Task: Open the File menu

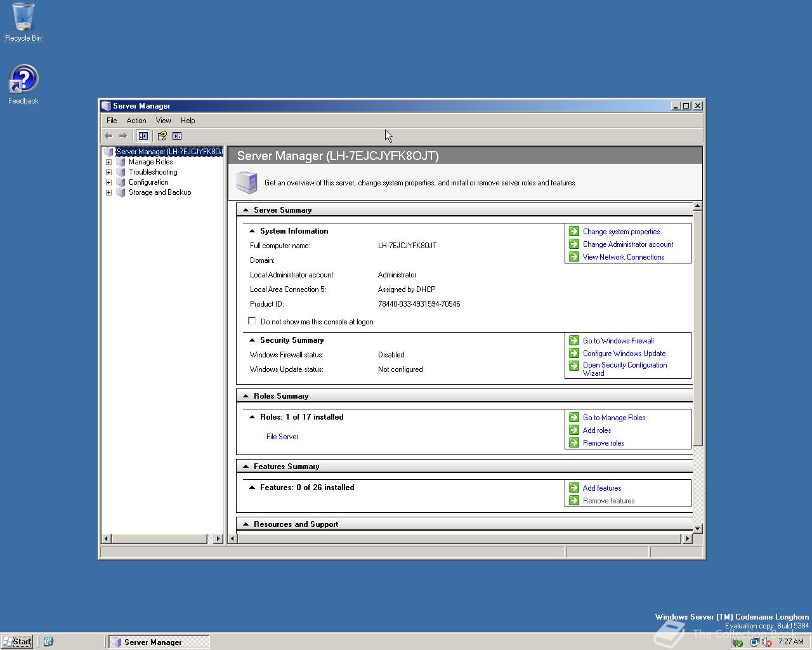Action: click(x=112, y=121)
